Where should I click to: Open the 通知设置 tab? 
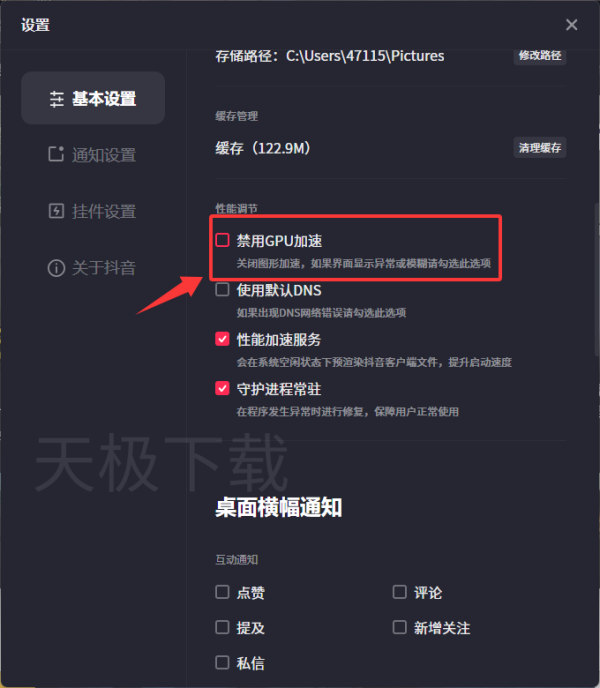pyautogui.click(x=93, y=154)
